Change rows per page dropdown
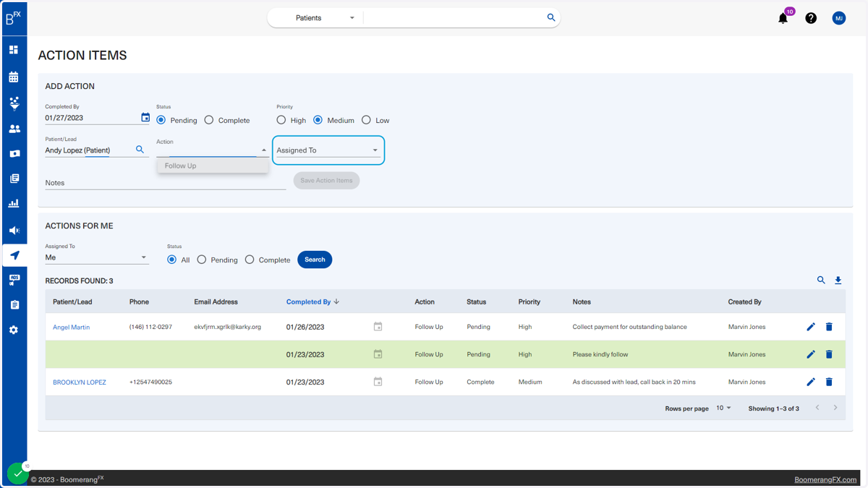Screen dimensions: 868x488 tap(723, 408)
